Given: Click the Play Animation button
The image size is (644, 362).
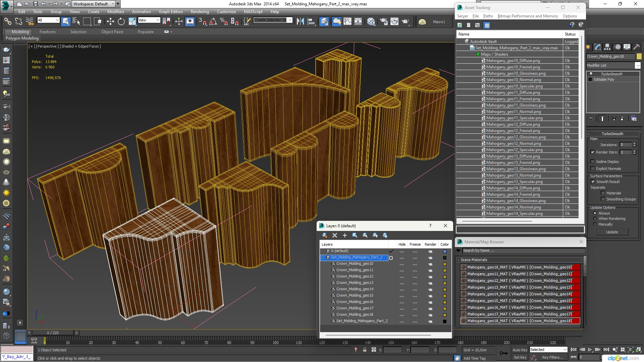Looking at the screenshot, I should 590,350.
